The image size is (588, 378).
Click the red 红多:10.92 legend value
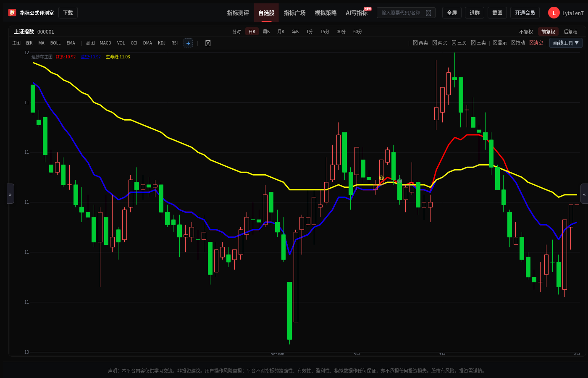66,57
